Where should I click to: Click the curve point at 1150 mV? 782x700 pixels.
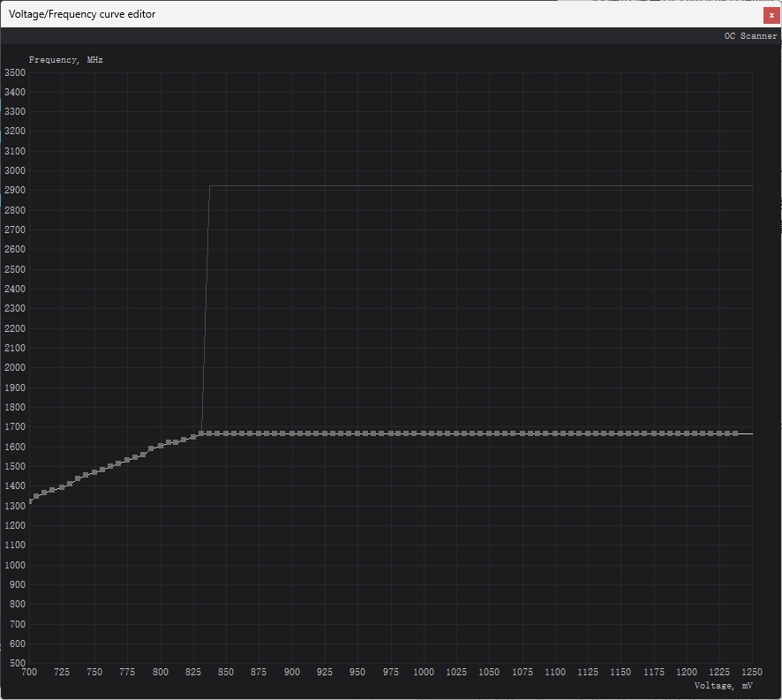[620, 433]
